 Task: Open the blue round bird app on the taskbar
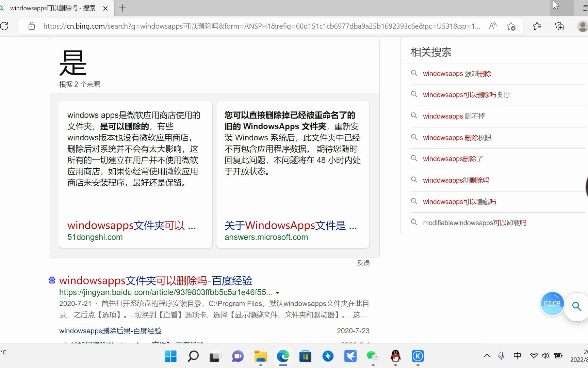(328, 356)
